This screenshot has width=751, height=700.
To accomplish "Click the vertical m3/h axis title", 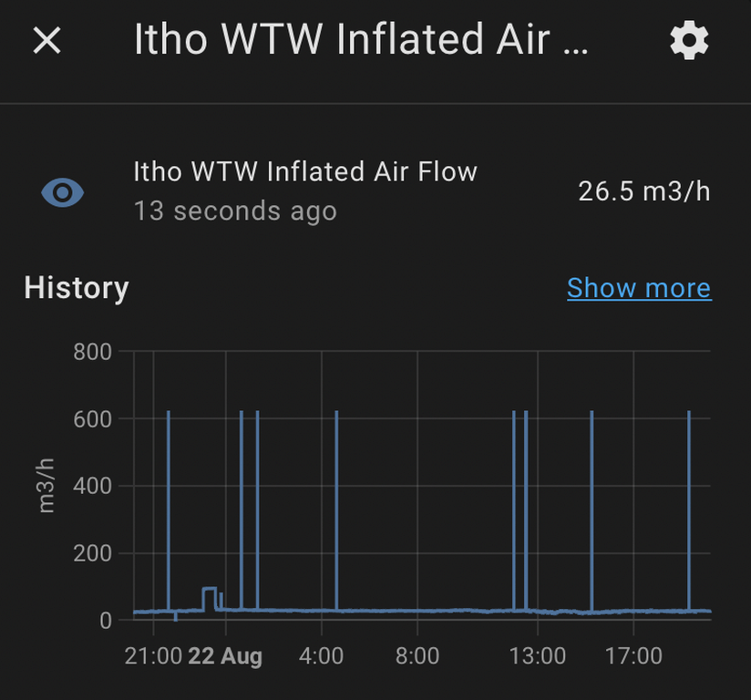I will click(x=47, y=486).
